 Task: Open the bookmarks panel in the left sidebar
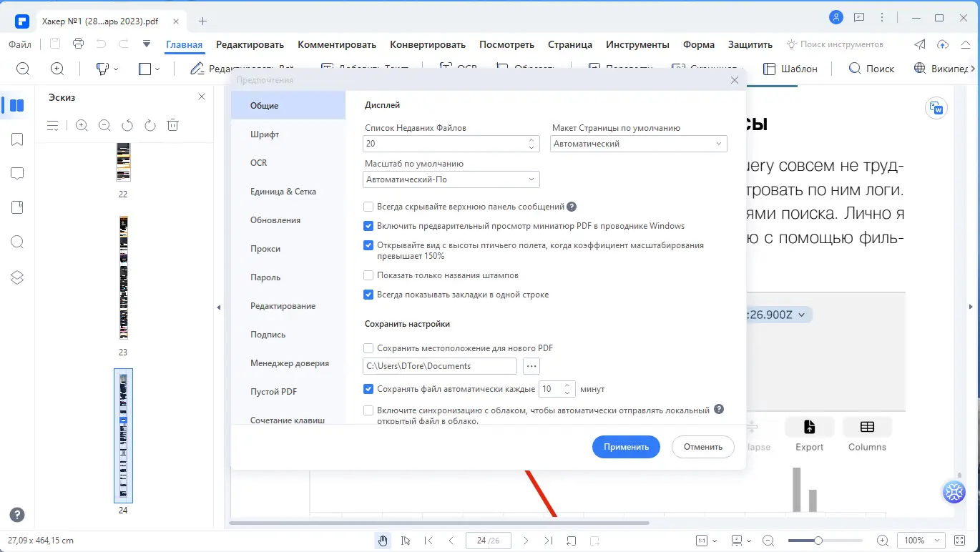17,139
